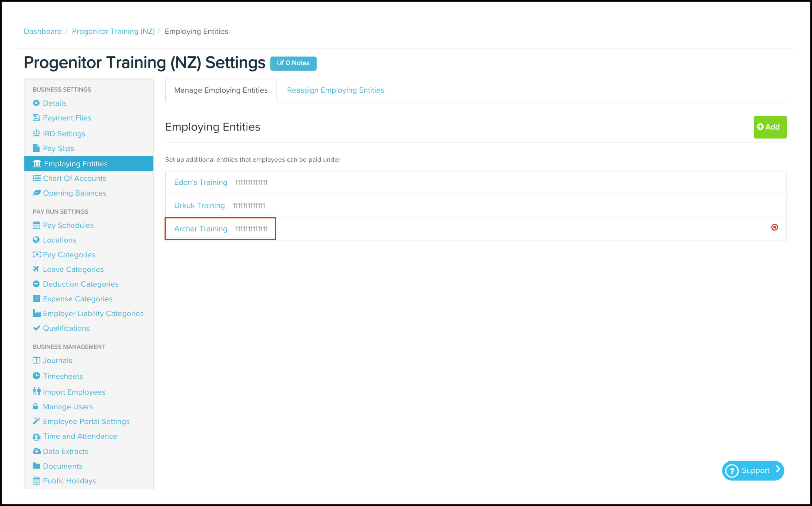
Task: Click the Employing Entities bank icon in sidebar
Action: 37,164
